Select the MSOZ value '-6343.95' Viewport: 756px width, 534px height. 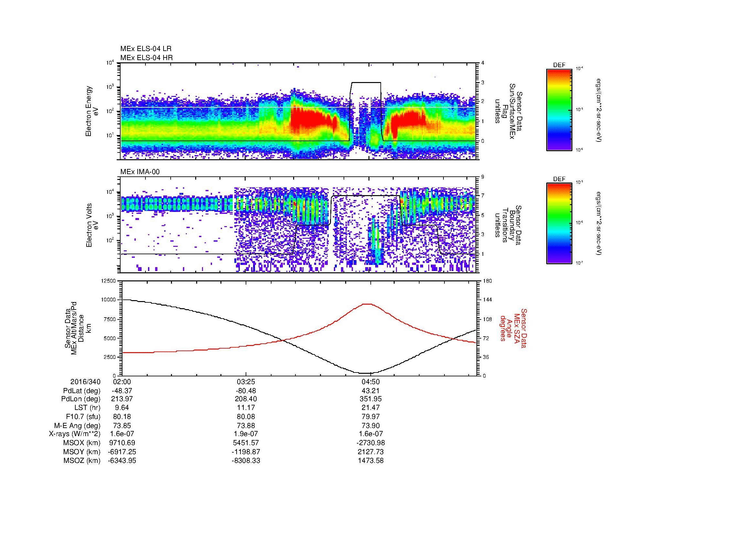coord(122,461)
